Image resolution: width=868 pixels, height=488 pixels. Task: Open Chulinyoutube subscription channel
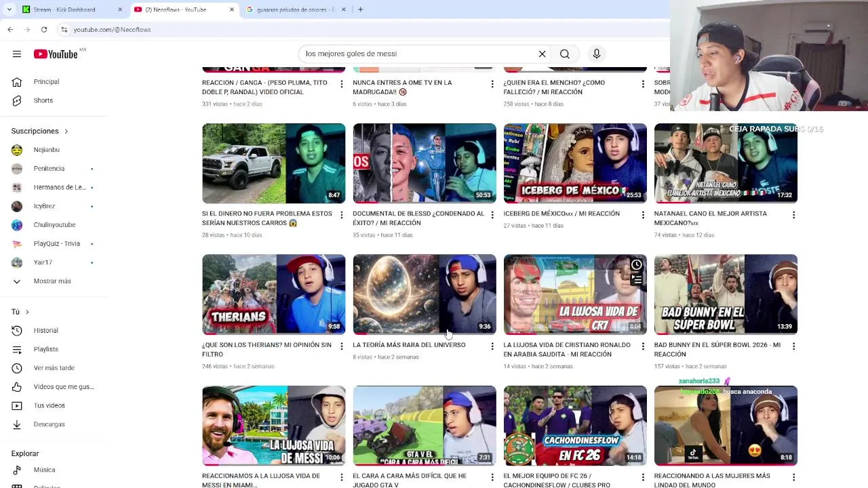coord(54,225)
